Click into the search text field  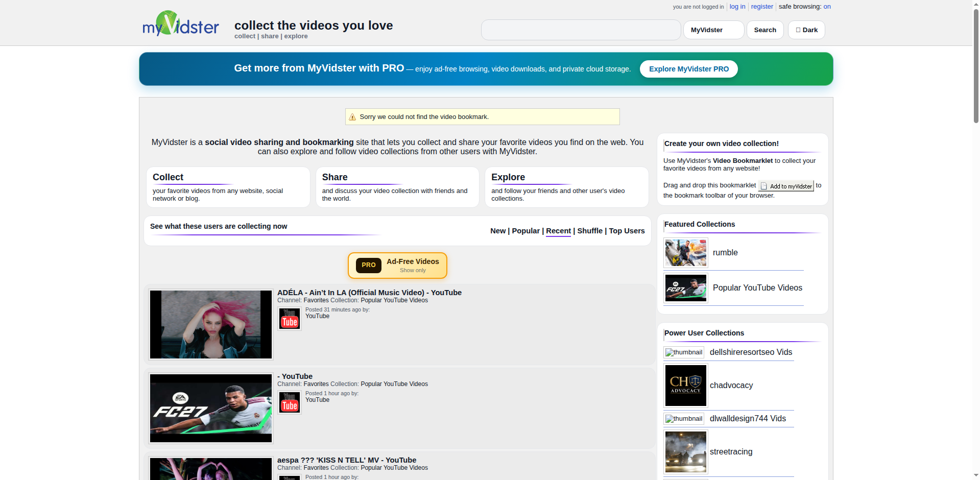[x=581, y=30]
